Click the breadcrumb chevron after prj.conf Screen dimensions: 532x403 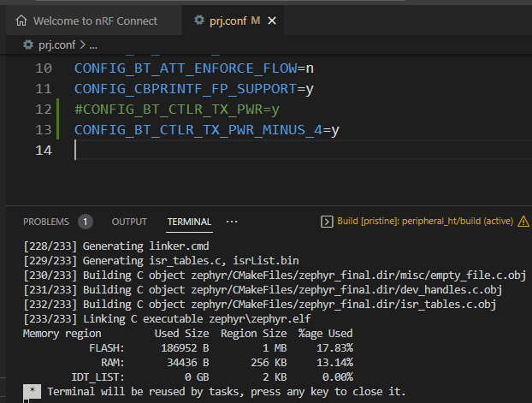(83, 44)
